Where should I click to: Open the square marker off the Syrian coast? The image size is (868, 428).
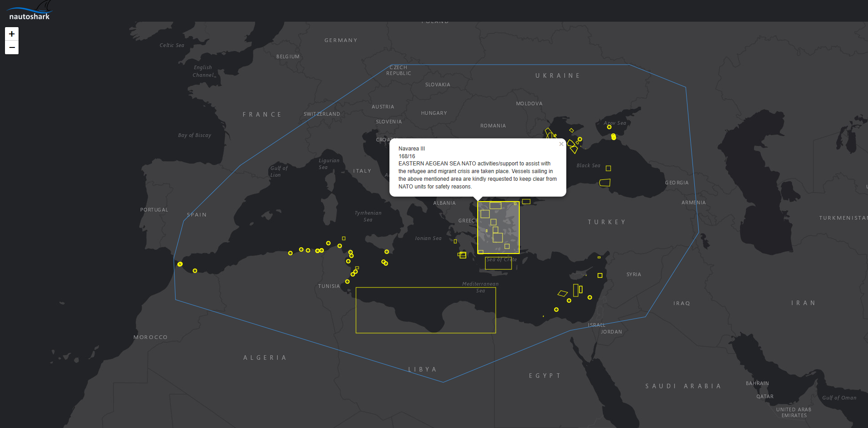coord(600,275)
